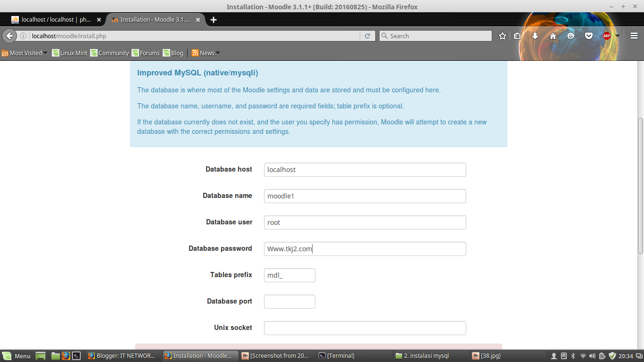Show bookmarks list icon in toolbar
The image size is (644, 362).
pos(517,36)
